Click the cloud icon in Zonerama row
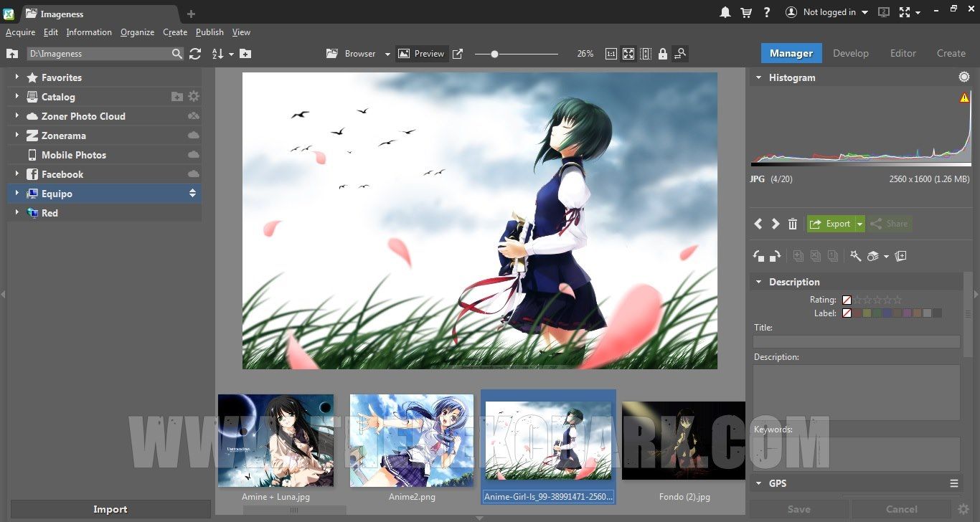 (194, 136)
